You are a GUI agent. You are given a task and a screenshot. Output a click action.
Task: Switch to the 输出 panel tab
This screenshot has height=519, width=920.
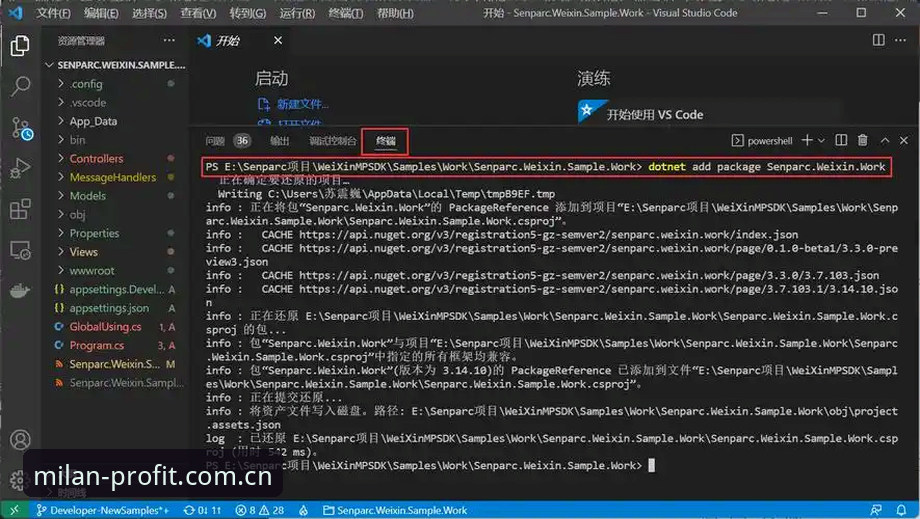279,141
